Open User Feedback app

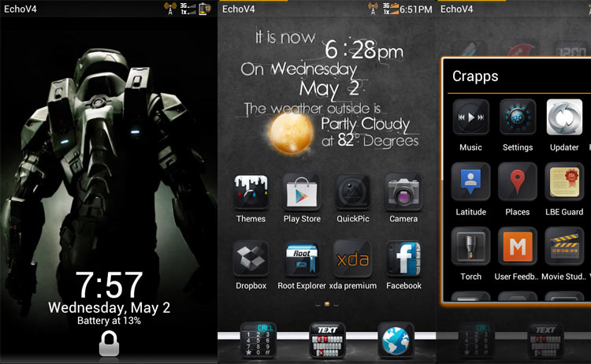[518, 246]
